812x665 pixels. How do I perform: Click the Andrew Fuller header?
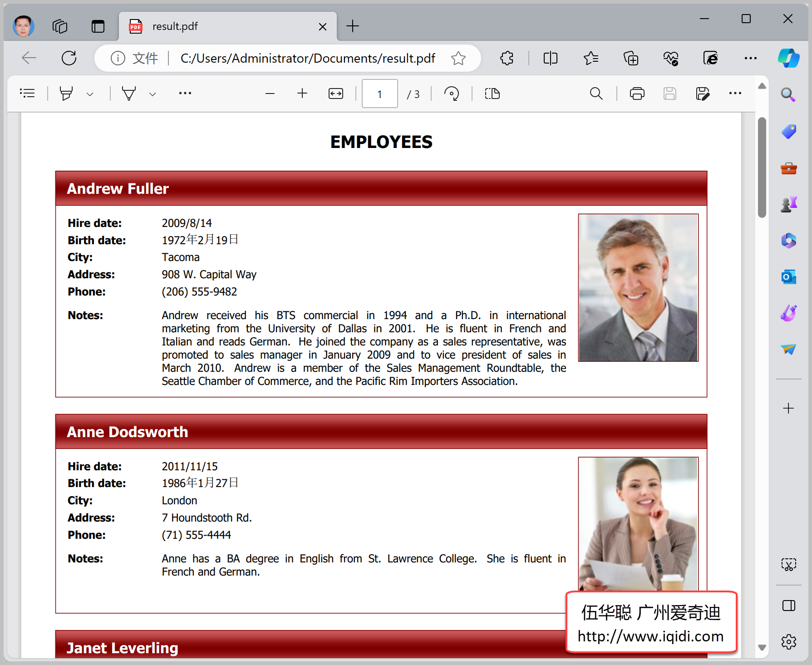click(381, 188)
